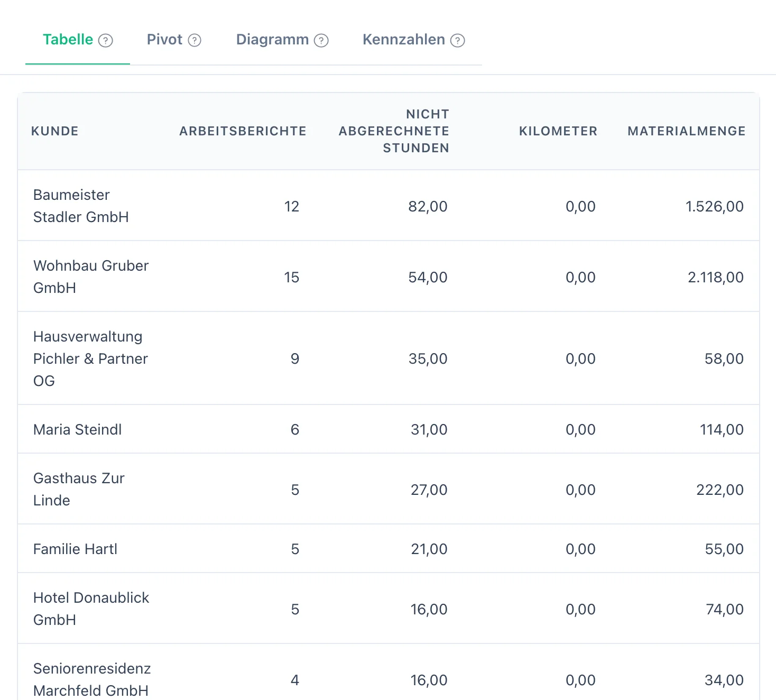Sort by Nicht abgerechnete Stunden column header
The image size is (776, 700).
tap(394, 131)
